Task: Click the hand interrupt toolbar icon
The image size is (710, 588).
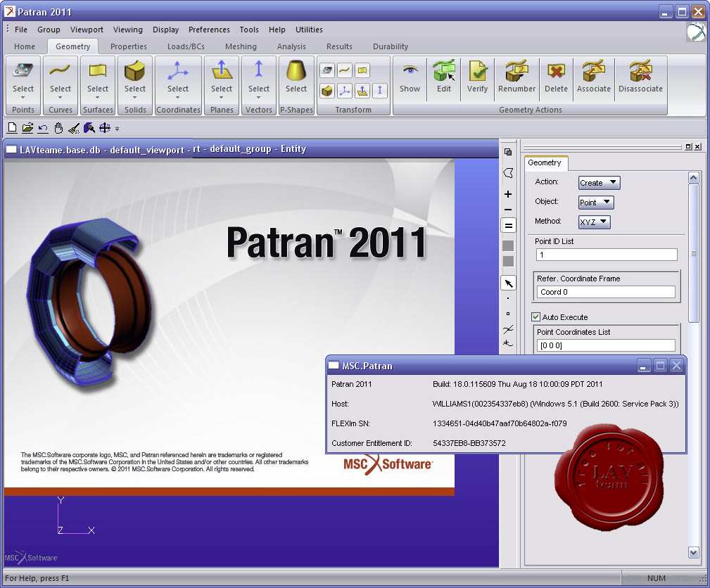Action: pos(58,128)
